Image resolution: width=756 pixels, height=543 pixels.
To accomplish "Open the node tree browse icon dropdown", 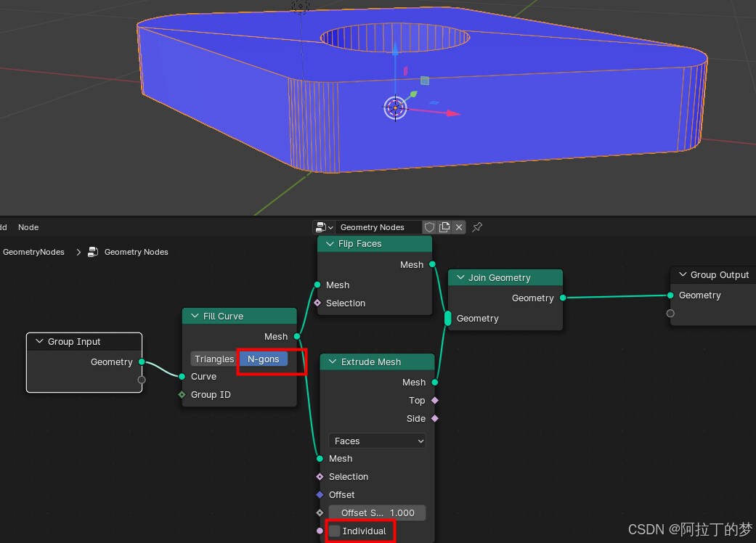I will [323, 227].
